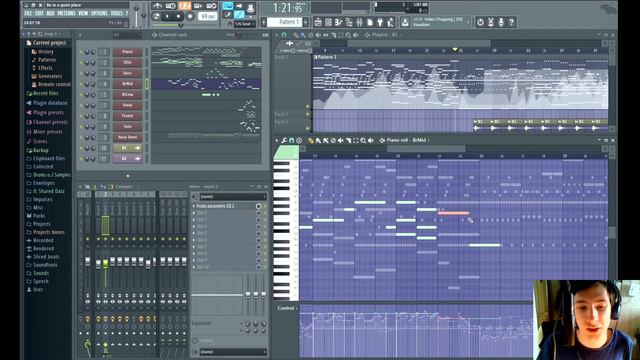Open the Channel rack All filter dropdown

pos(127,35)
